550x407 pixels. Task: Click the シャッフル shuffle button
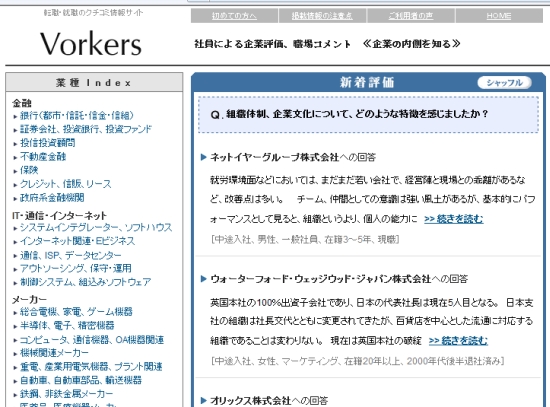(x=504, y=83)
